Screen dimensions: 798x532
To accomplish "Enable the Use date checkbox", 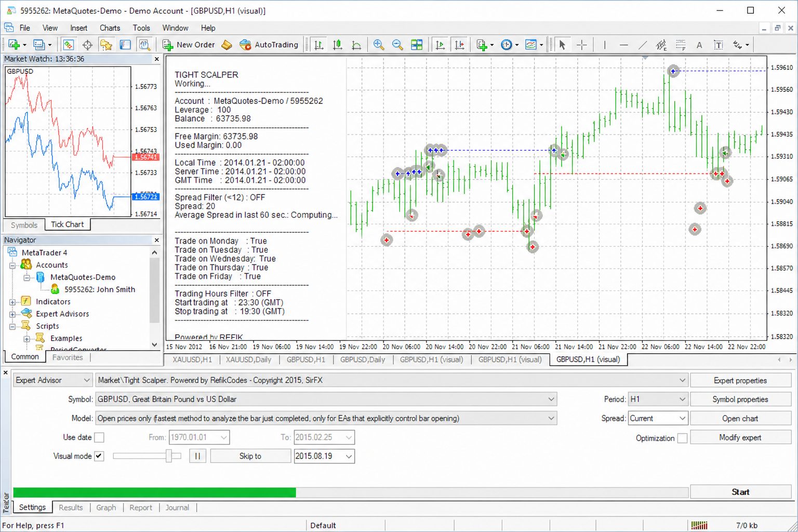I will coord(99,437).
